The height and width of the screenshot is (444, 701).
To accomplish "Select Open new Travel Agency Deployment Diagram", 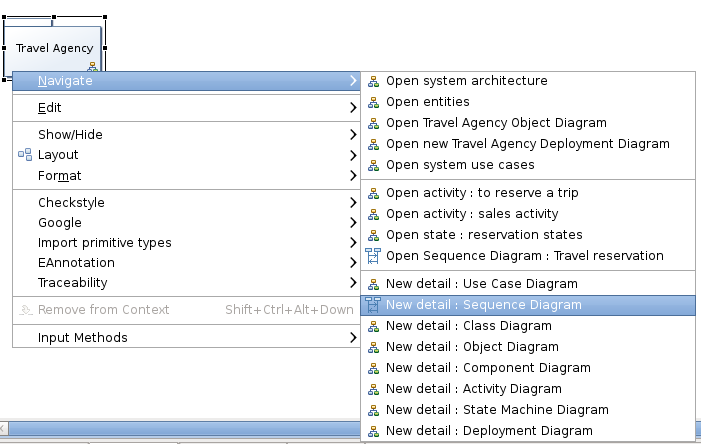I will point(528,144).
